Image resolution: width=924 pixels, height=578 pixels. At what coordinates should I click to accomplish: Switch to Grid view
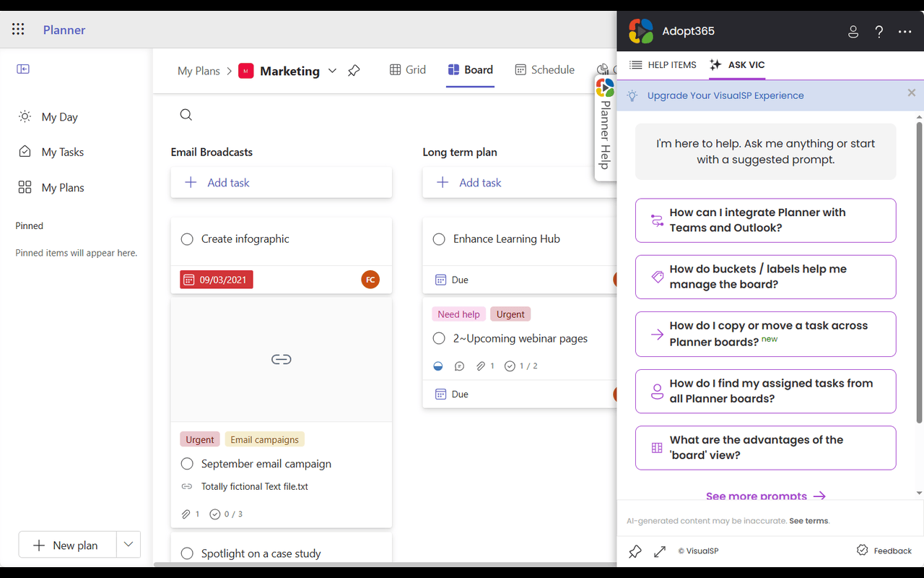pos(408,70)
